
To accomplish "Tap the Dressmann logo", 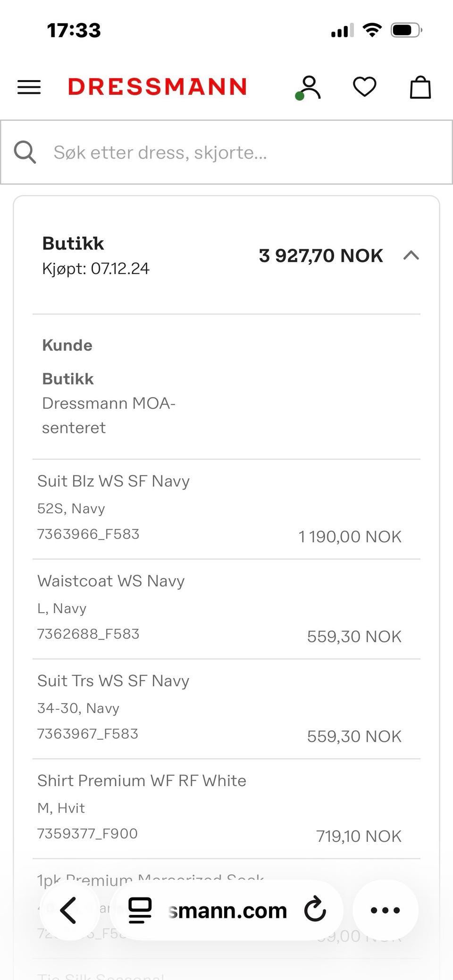I will coord(157,87).
